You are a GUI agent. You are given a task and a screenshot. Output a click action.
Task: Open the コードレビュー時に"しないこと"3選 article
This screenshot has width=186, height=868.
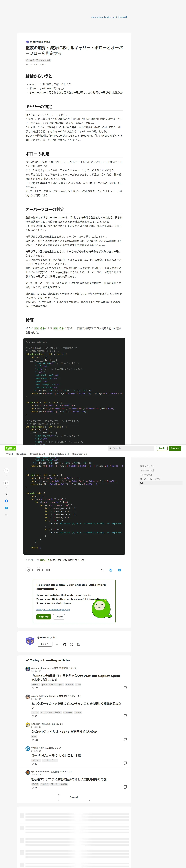(x=56, y=755)
